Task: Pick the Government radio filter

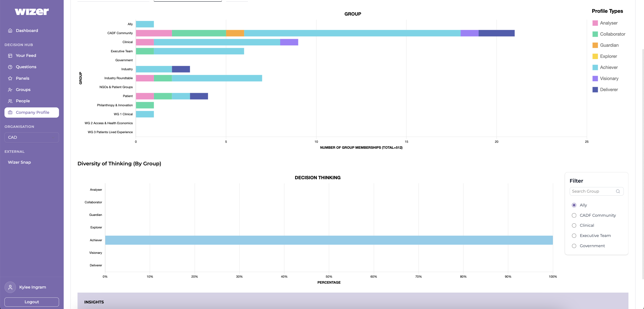Action: point(574,246)
